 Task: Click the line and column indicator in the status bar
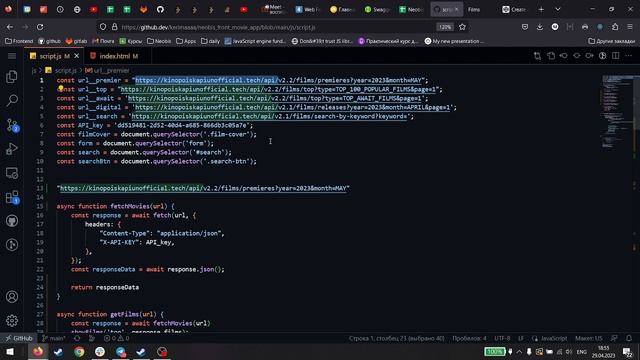[x=396, y=338]
